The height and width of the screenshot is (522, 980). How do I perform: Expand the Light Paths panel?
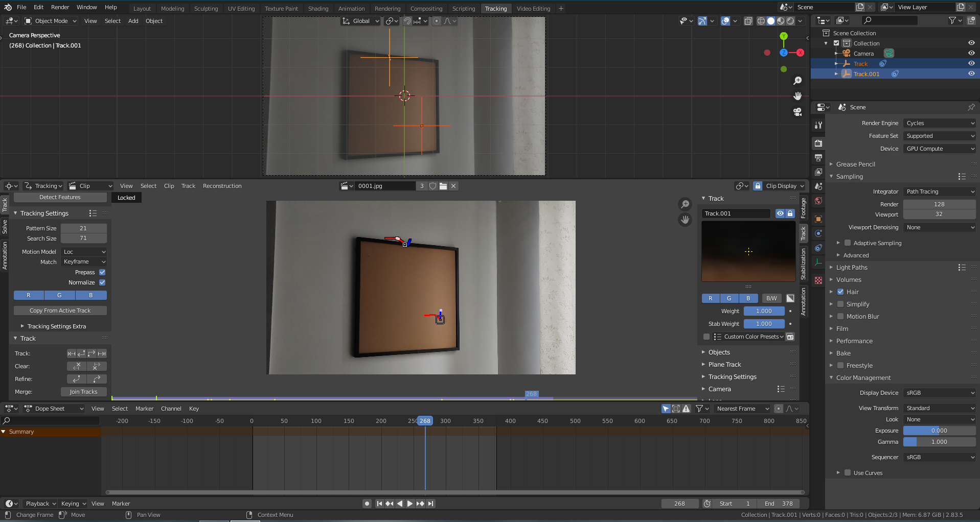(852, 268)
